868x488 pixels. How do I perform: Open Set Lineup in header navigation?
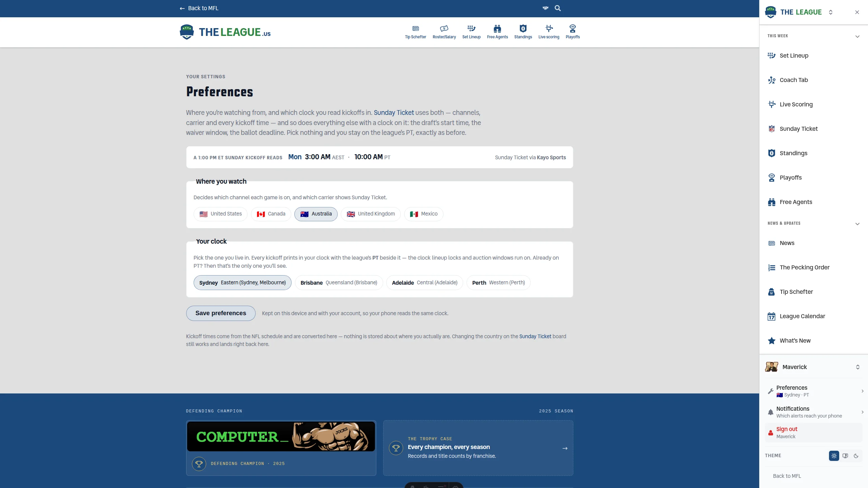tap(471, 32)
